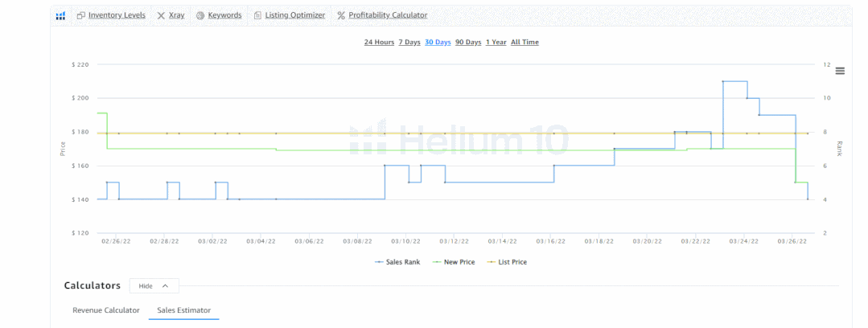Click the blue bar chart icon
The height and width of the screenshot is (328, 868).
pyautogui.click(x=61, y=15)
